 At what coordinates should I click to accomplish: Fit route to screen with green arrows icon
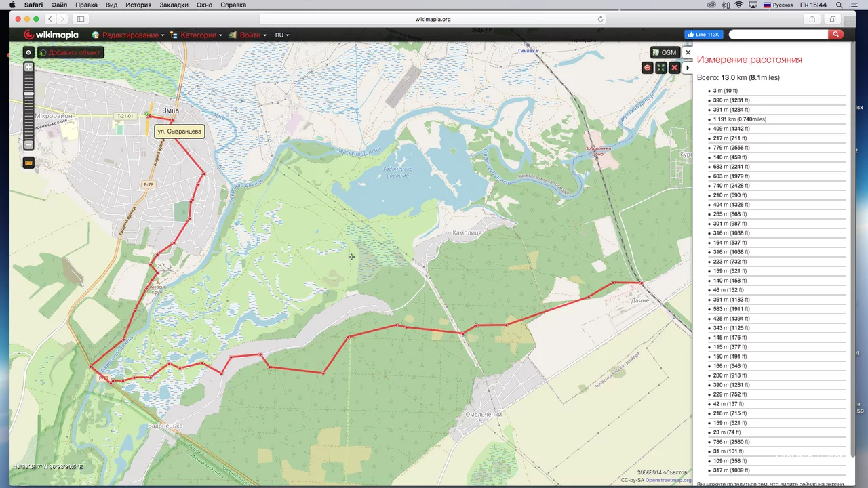pos(661,68)
